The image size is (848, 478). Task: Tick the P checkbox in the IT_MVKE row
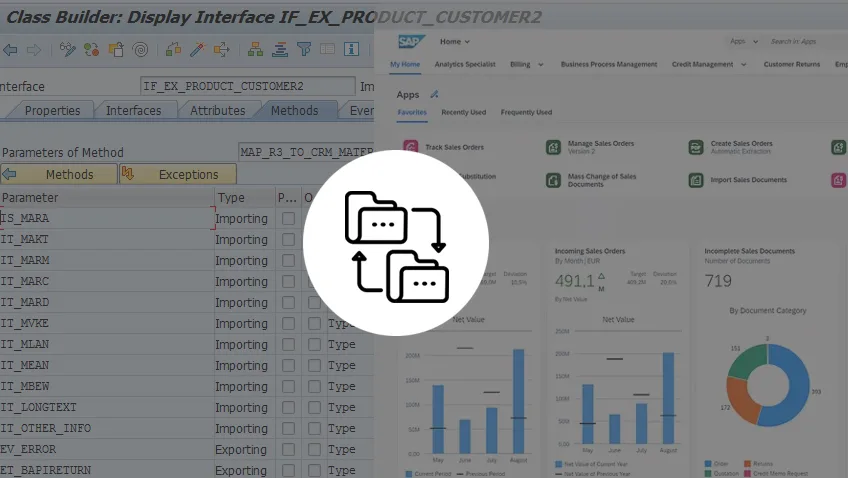click(288, 323)
